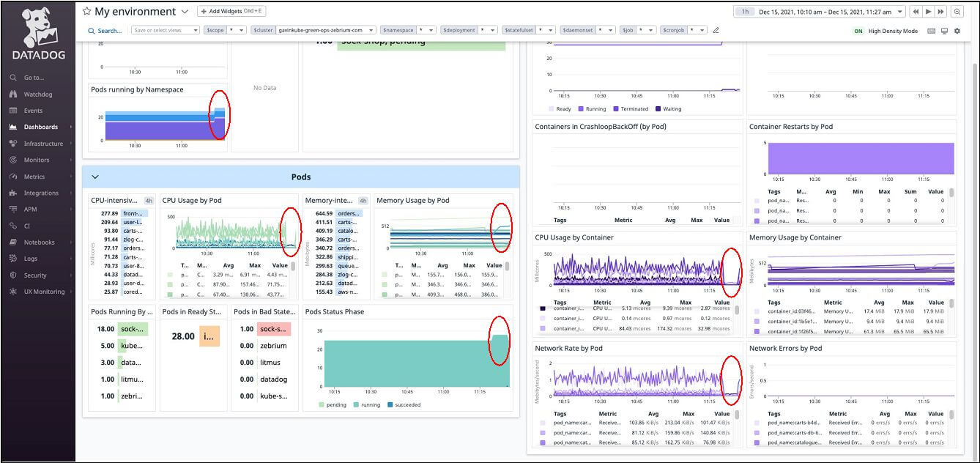Star the My environment dashboard
The width and height of the screenshot is (980, 463).
(86, 12)
